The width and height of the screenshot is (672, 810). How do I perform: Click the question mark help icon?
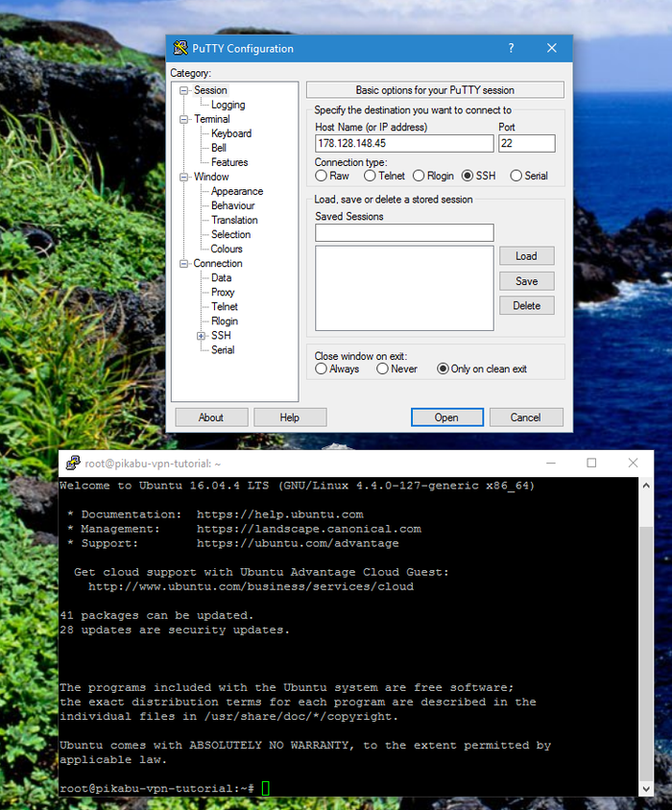[511, 49]
